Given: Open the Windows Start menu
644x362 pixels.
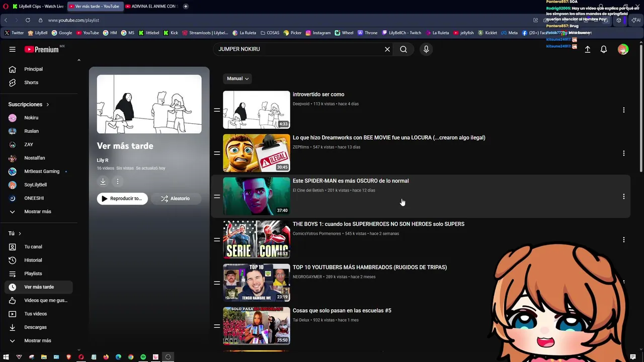Looking at the screenshot, I should [x=7, y=357].
